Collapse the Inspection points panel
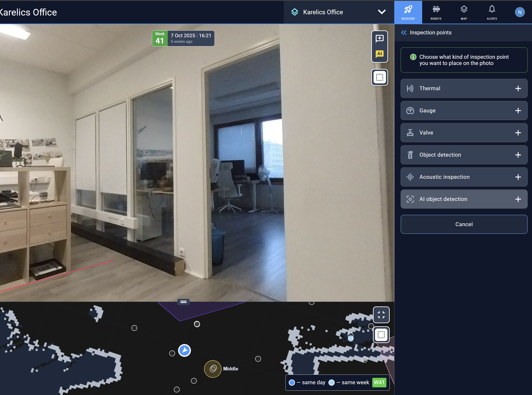532x395 pixels. (x=404, y=32)
